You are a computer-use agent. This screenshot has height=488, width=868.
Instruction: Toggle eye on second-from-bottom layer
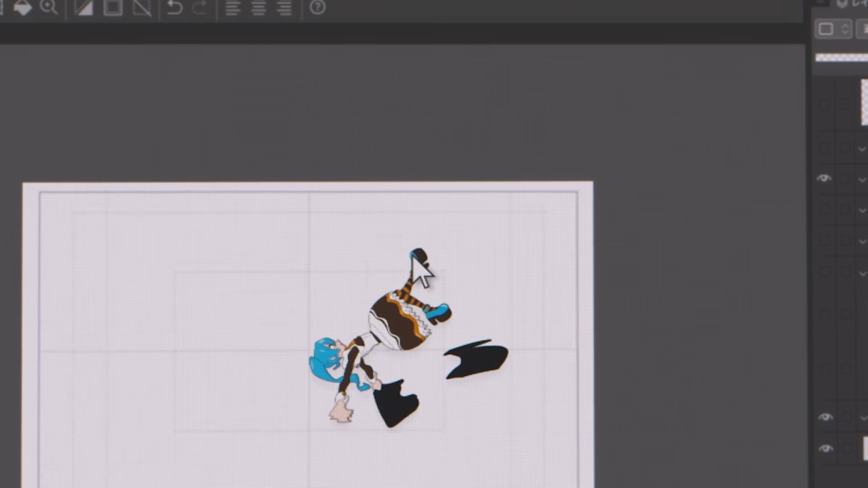826,417
